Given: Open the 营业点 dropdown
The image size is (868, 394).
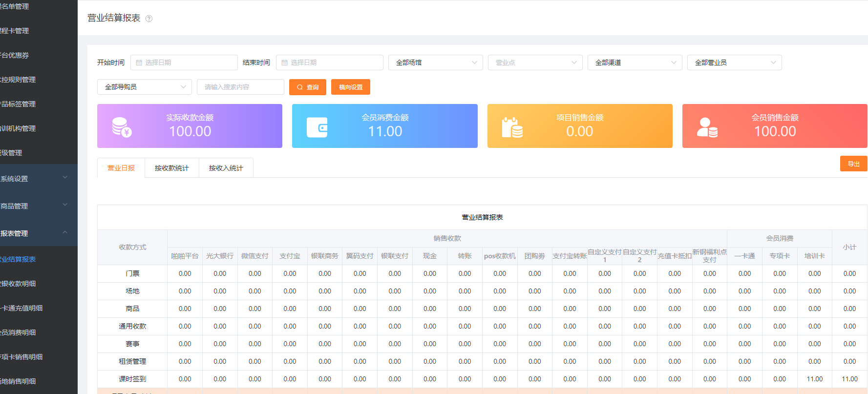Looking at the screenshot, I should [535, 62].
